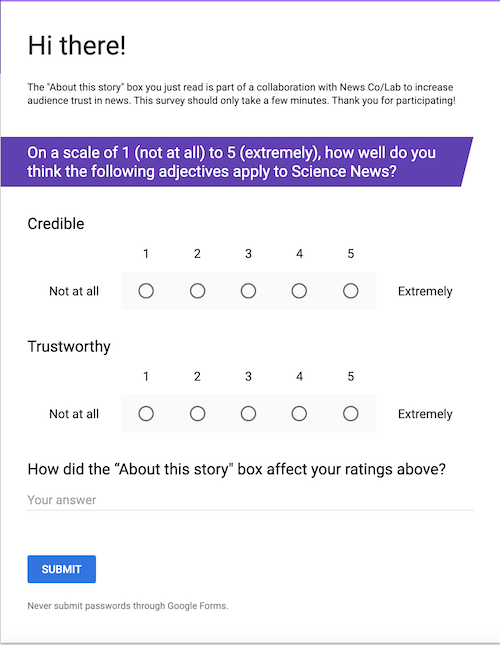Viewport: 500px width, 645px height.
Task: Click 'Extremely' label in Credible row
Action: (x=425, y=291)
